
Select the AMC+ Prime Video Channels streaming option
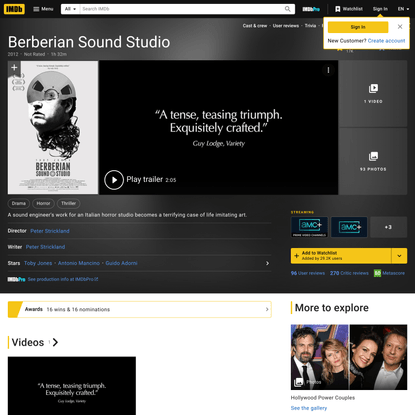pyautogui.click(x=309, y=227)
